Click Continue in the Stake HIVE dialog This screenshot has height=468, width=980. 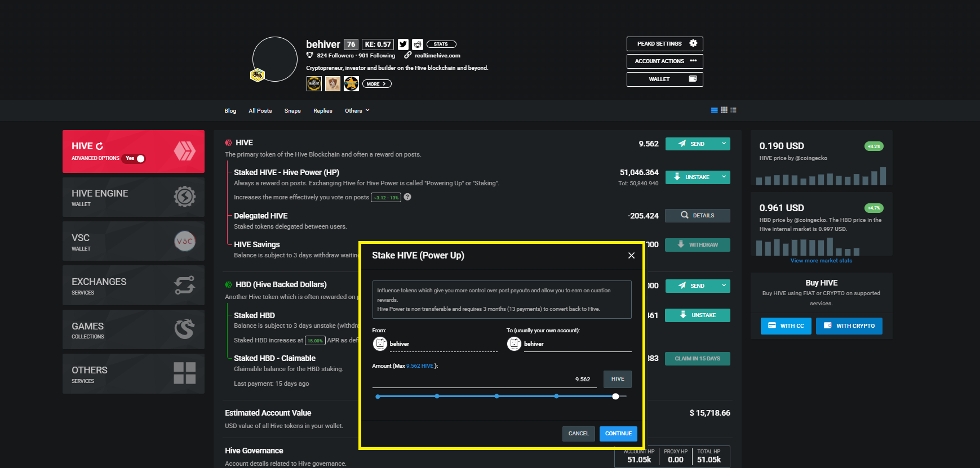point(618,434)
